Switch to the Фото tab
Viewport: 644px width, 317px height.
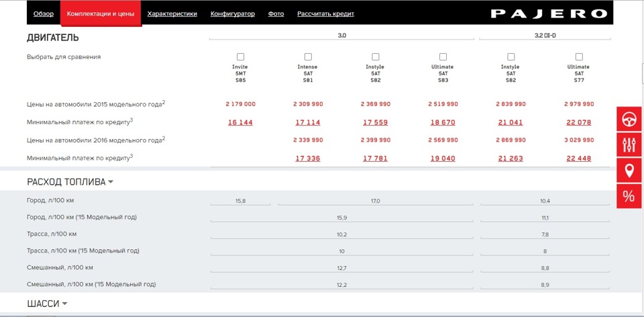pyautogui.click(x=276, y=13)
